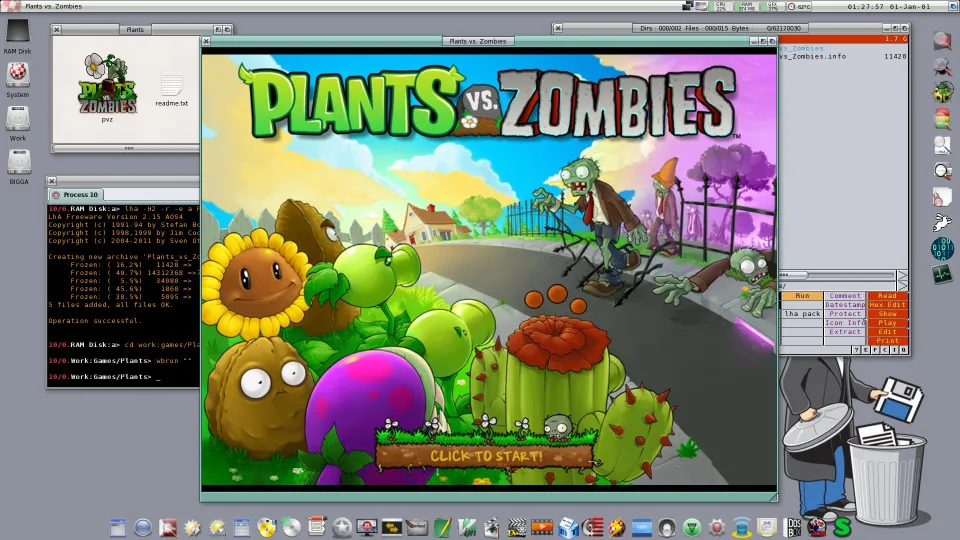Open the traffic light icon in right dock
The width and height of the screenshot is (960, 540).
point(943,118)
